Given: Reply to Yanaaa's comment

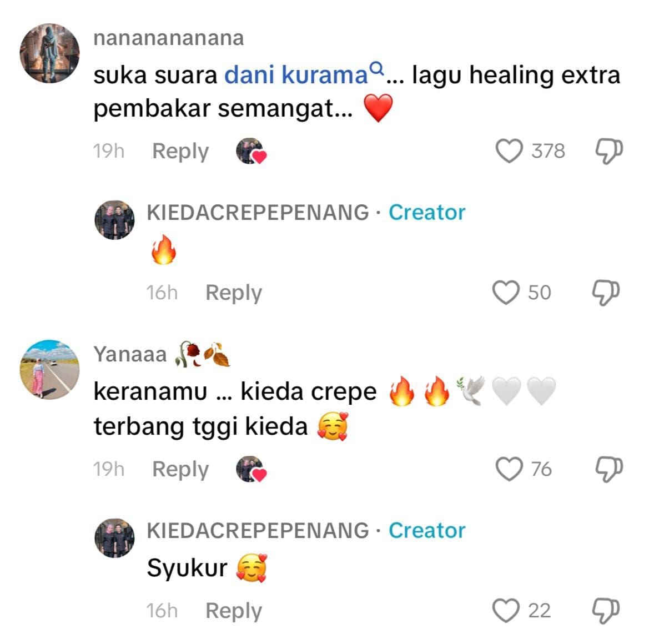Looking at the screenshot, I should tap(180, 469).
